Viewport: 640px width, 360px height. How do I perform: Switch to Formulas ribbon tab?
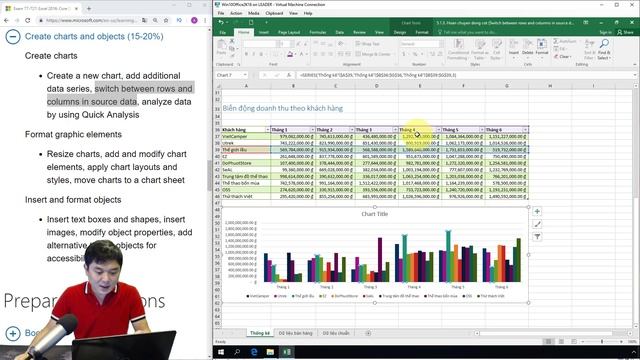pos(318,32)
